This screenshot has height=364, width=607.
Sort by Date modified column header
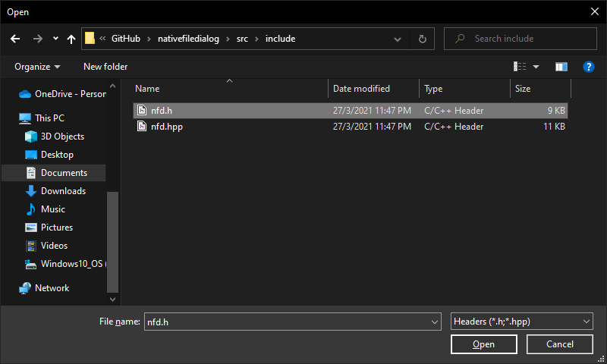click(362, 89)
